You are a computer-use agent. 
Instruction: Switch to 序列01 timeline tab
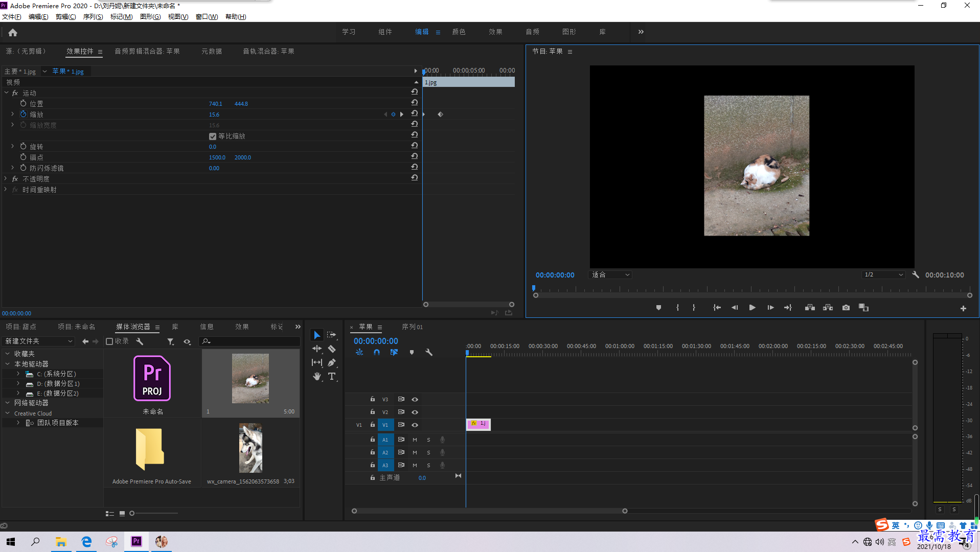[x=413, y=327]
